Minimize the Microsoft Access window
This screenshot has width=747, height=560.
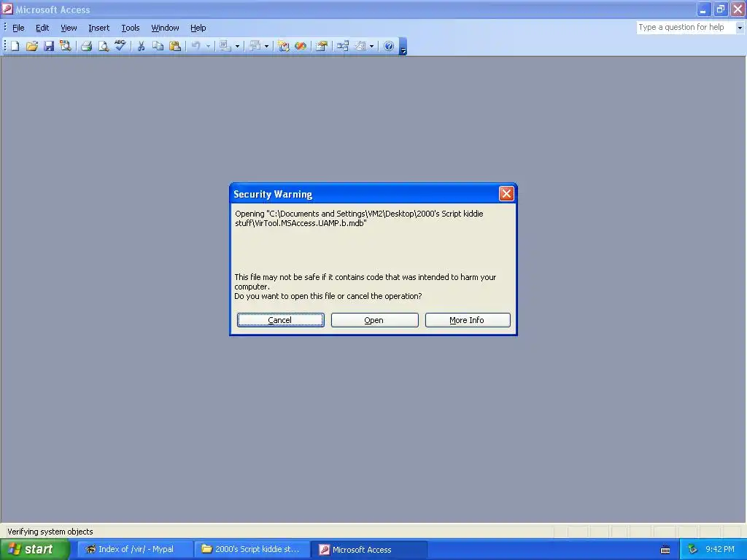click(703, 9)
